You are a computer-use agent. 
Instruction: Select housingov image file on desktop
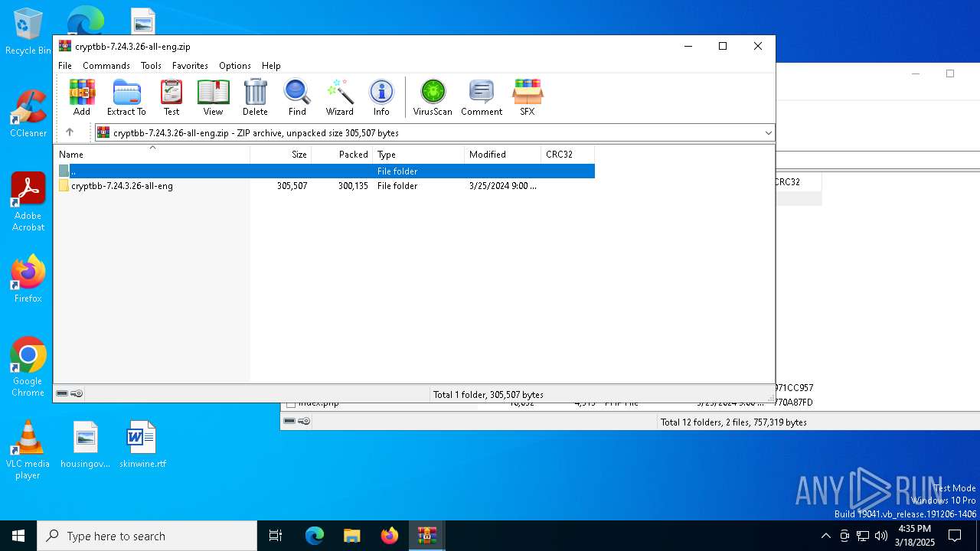85,445
